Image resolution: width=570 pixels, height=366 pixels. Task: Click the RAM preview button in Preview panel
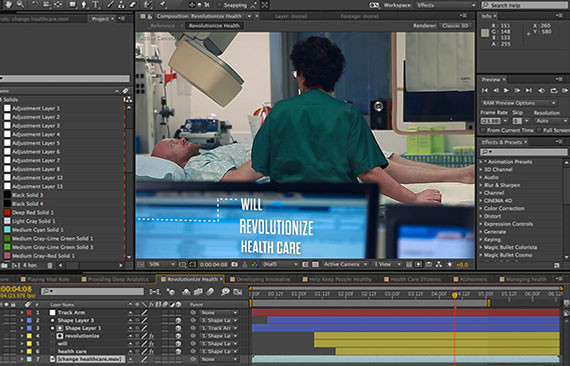(x=564, y=90)
